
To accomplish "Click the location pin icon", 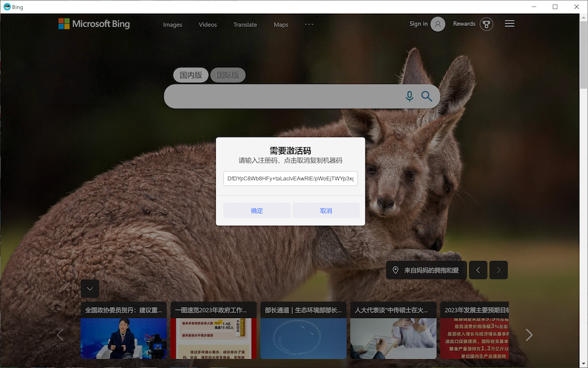I will 395,270.
